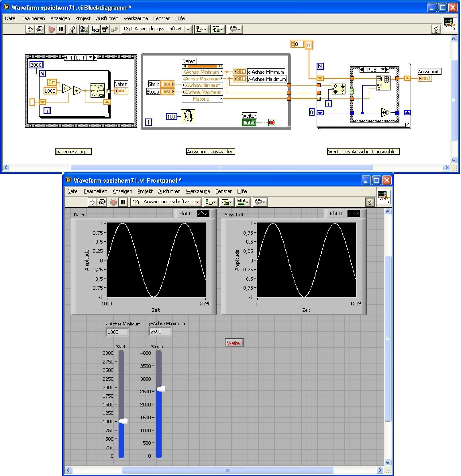Click the Historie property node item
The image size is (461, 476).
tap(202, 99)
